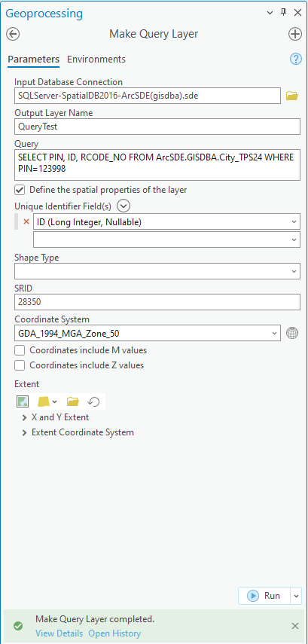Image resolution: width=308 pixels, height=644 pixels.
Task: Enable Coordinates include Z values
Action: click(20, 365)
